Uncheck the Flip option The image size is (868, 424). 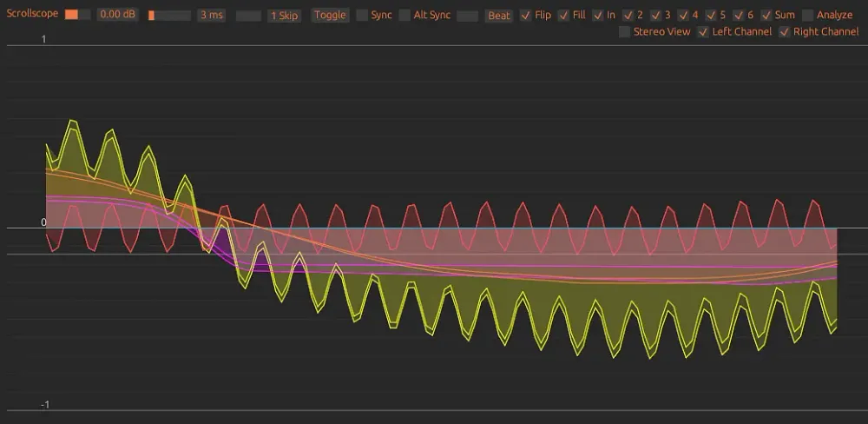click(x=526, y=16)
